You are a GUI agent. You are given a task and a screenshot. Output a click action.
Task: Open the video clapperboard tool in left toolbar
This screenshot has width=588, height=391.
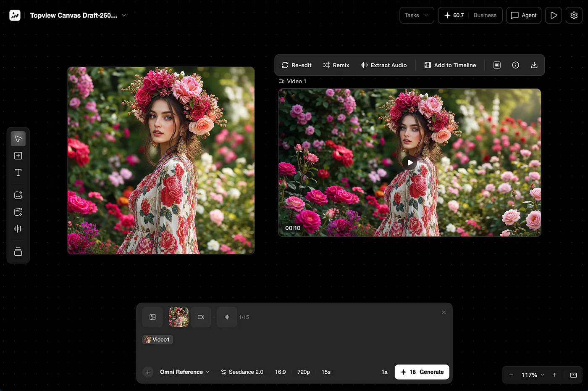pyautogui.click(x=18, y=212)
